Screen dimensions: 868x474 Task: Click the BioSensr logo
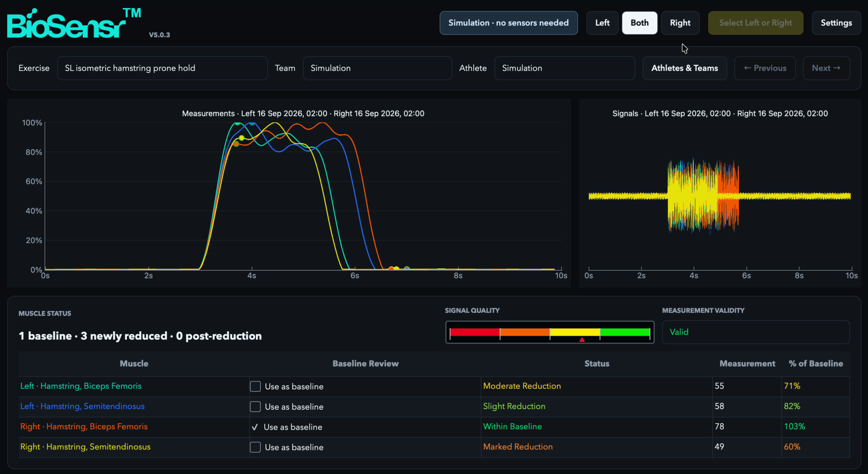click(x=74, y=23)
